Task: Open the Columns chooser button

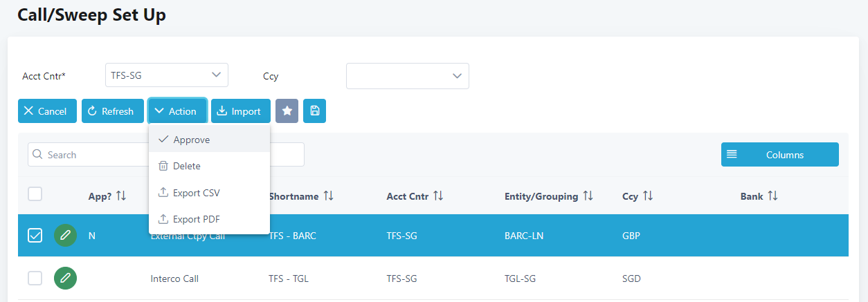Action: click(x=779, y=155)
